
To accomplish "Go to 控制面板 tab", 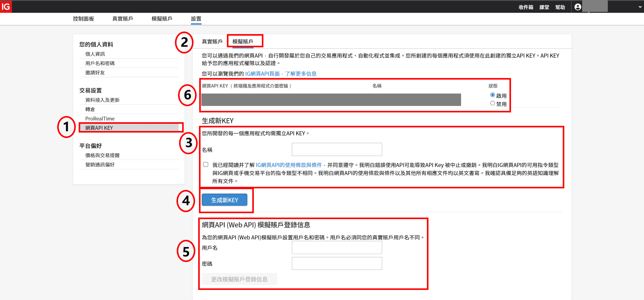I will pos(83,19).
